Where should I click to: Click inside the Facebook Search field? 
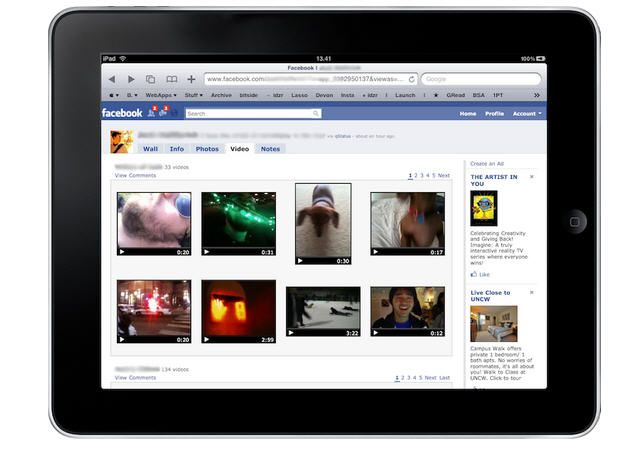(x=250, y=114)
